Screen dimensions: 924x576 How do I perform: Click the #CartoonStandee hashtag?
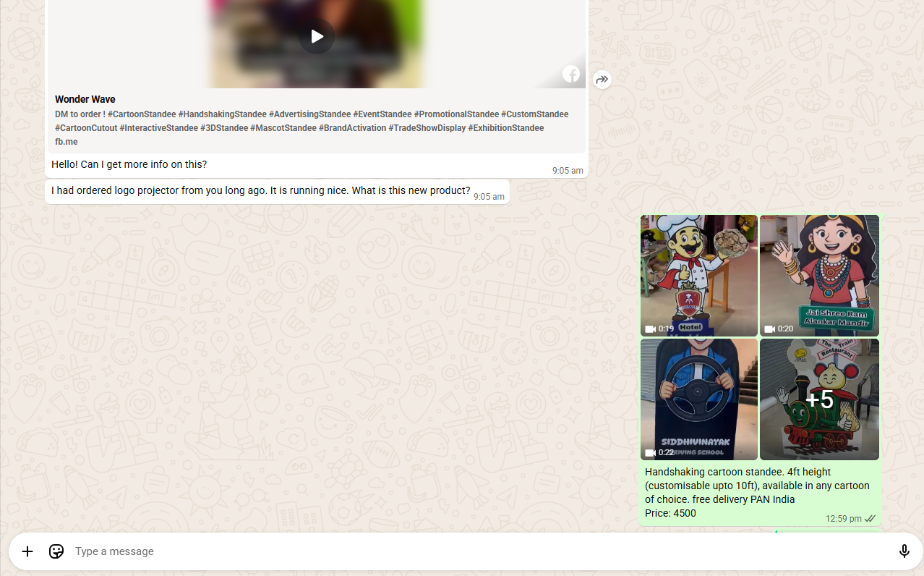point(142,114)
